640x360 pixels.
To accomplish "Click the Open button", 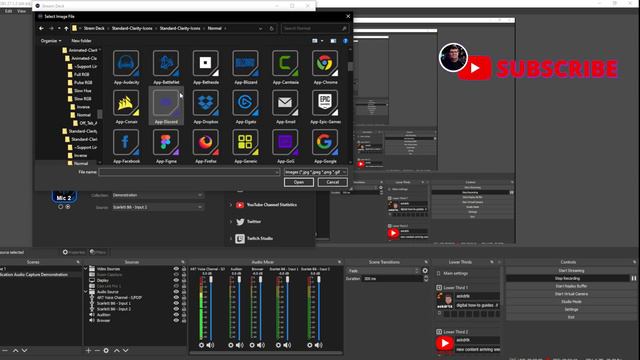I will point(299,182).
